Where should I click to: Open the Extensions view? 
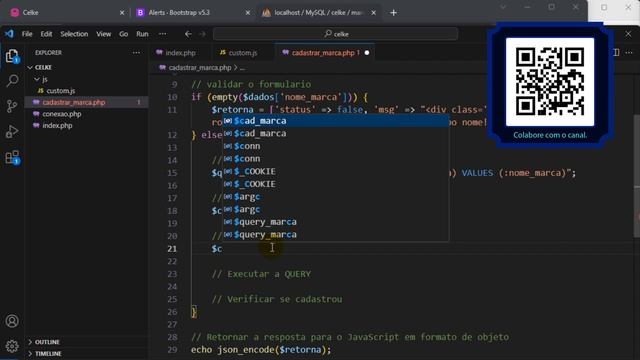coord(12,157)
